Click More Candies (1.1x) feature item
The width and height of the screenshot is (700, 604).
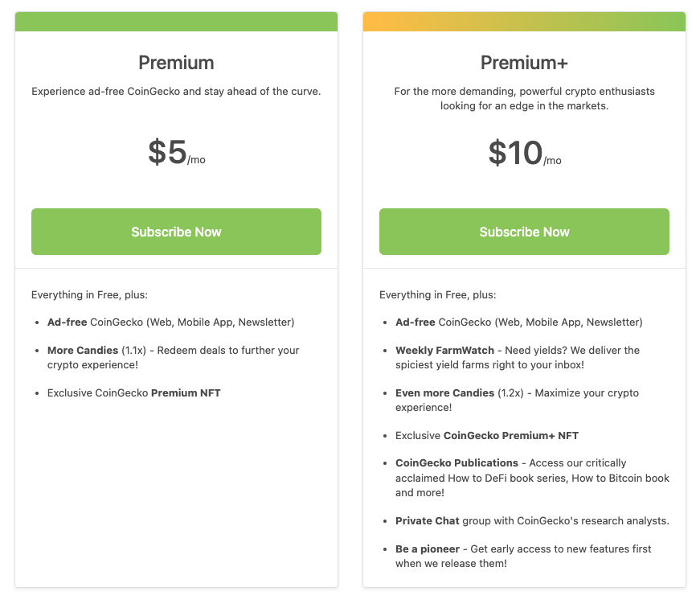(174, 357)
